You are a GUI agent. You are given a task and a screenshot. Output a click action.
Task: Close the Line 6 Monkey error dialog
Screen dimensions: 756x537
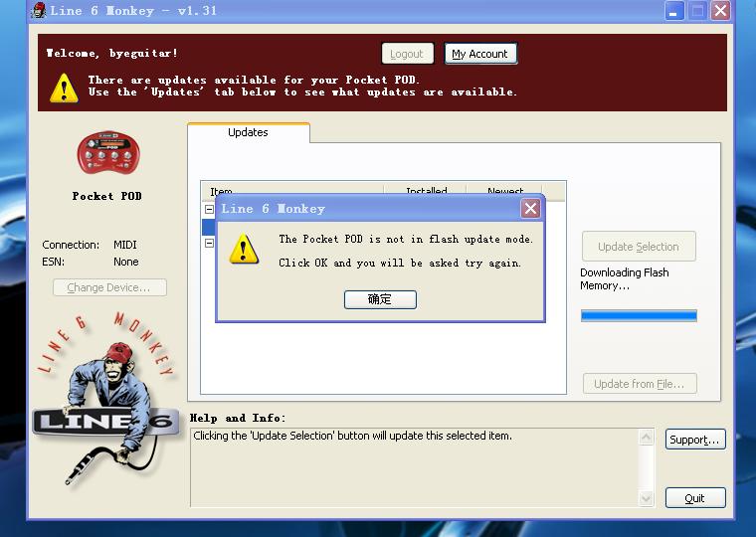tap(530, 208)
